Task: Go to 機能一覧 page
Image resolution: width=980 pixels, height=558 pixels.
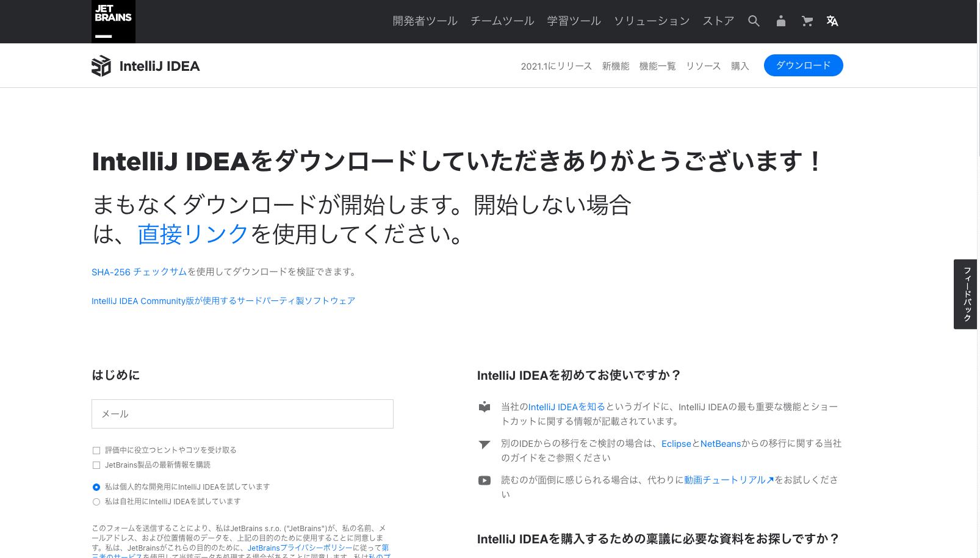Action: tap(658, 66)
